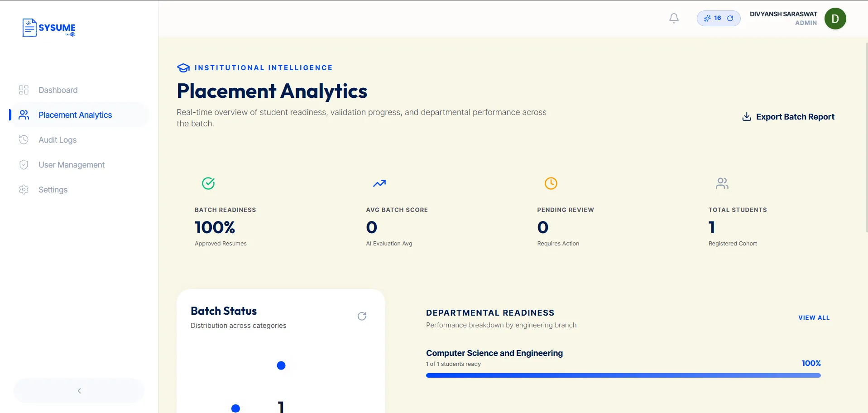
Task: Open User Management menu item
Action: click(72, 164)
